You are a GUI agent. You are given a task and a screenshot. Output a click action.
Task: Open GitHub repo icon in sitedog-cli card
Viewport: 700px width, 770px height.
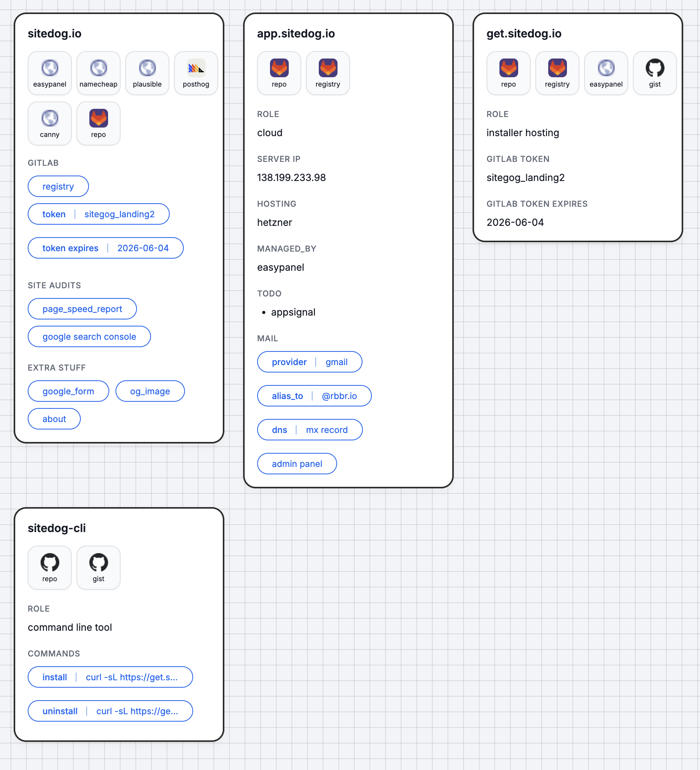pyautogui.click(x=50, y=568)
